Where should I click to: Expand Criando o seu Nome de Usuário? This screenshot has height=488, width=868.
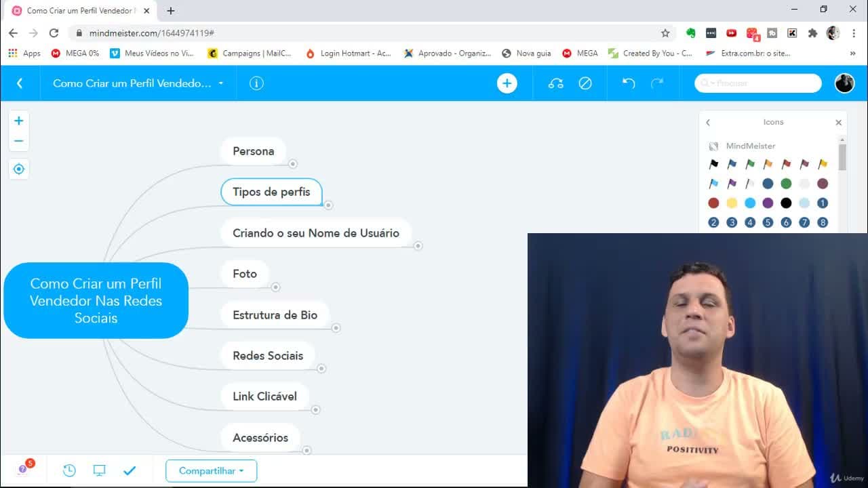(418, 245)
